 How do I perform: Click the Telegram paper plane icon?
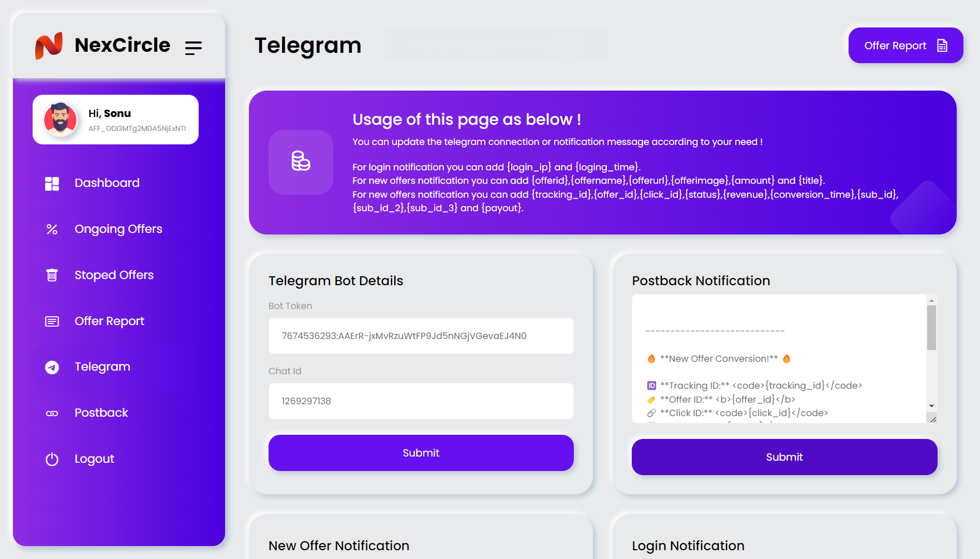click(52, 367)
